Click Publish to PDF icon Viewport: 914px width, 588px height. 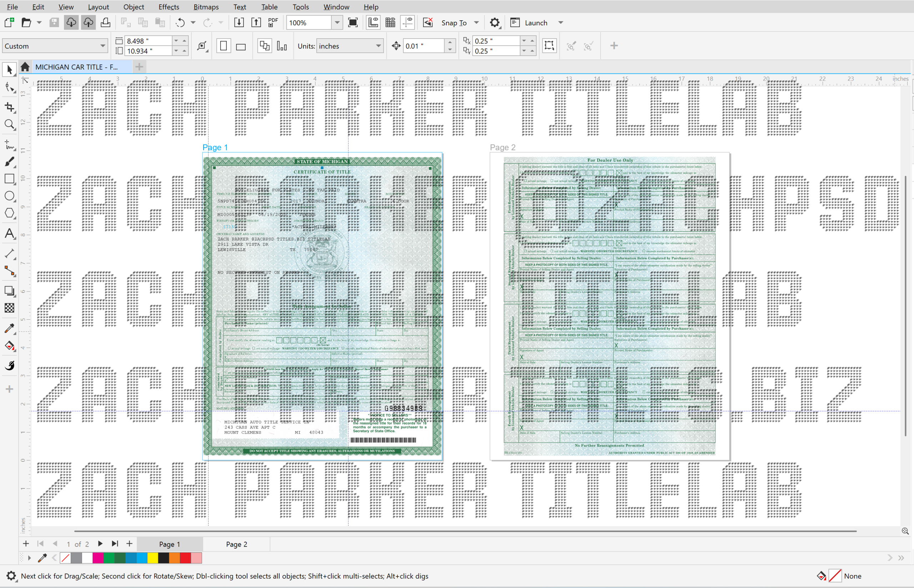(273, 22)
